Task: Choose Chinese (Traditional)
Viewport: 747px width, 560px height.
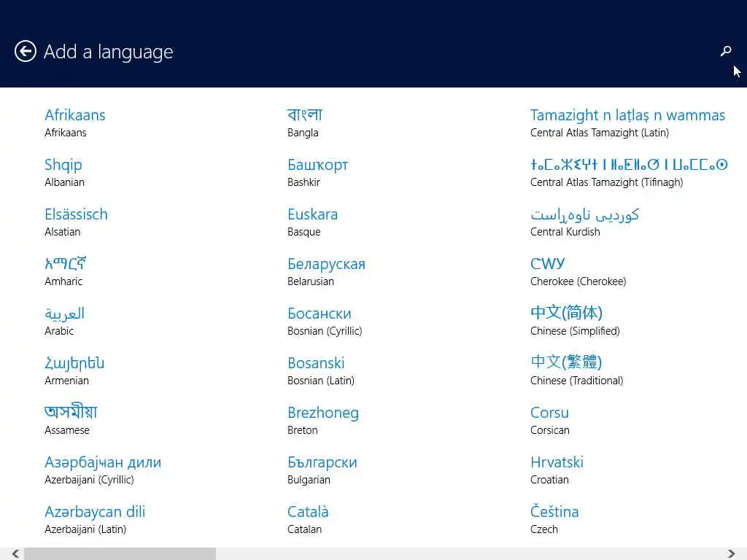Action: (577, 370)
